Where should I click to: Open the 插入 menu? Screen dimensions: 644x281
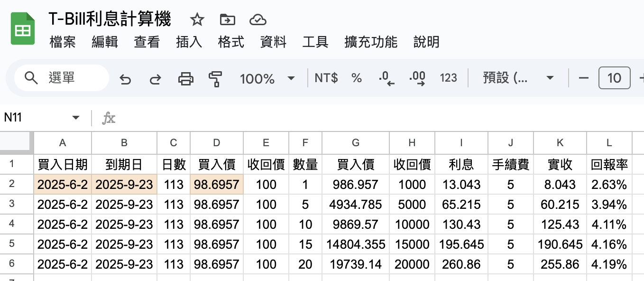click(189, 42)
